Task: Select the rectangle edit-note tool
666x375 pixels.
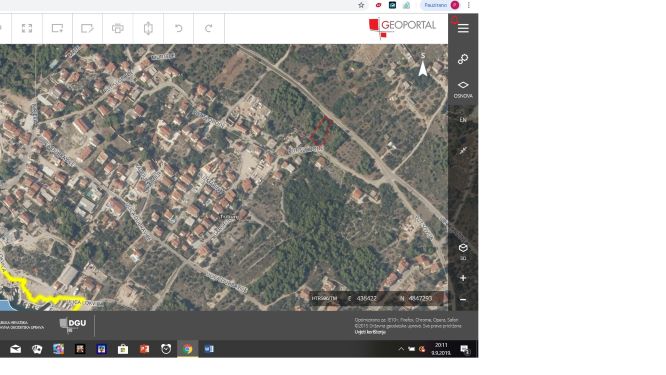Action: tap(87, 28)
